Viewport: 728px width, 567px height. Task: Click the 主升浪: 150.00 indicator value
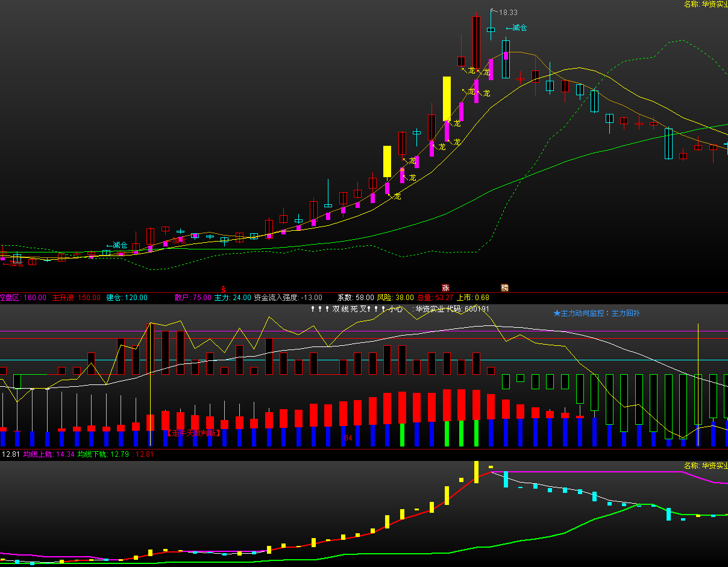point(77,298)
